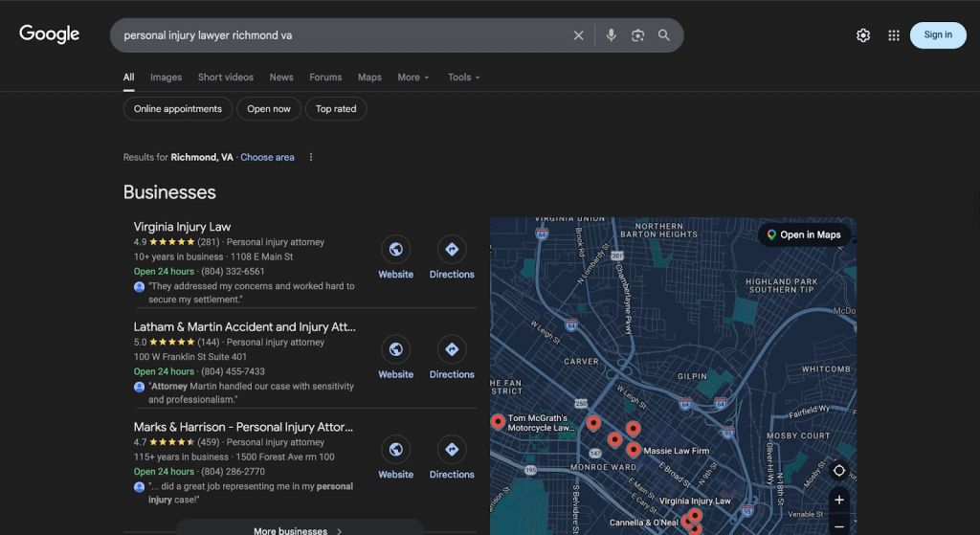Screen dimensions: 980x535
Task: Open Latham & Martin website globe icon
Action: pos(395,349)
